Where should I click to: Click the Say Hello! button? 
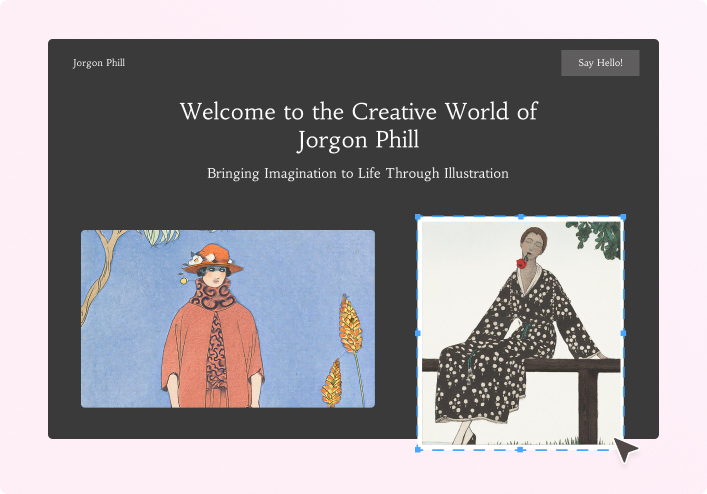click(600, 63)
